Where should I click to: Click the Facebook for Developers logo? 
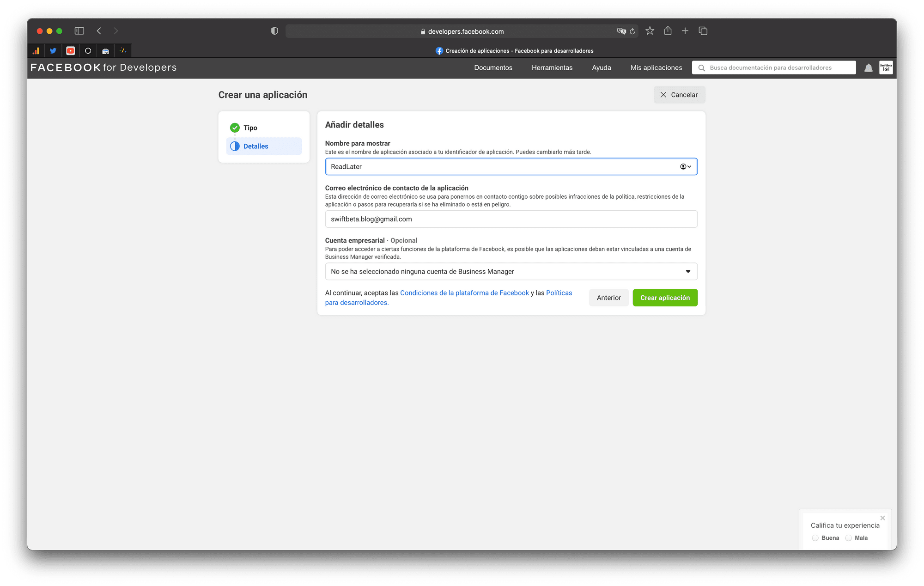coord(103,67)
